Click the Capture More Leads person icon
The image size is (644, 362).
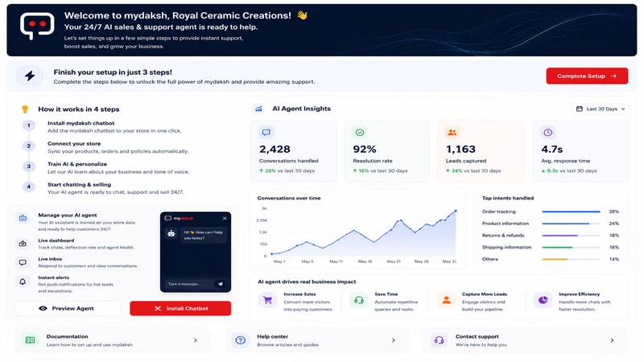(x=447, y=300)
